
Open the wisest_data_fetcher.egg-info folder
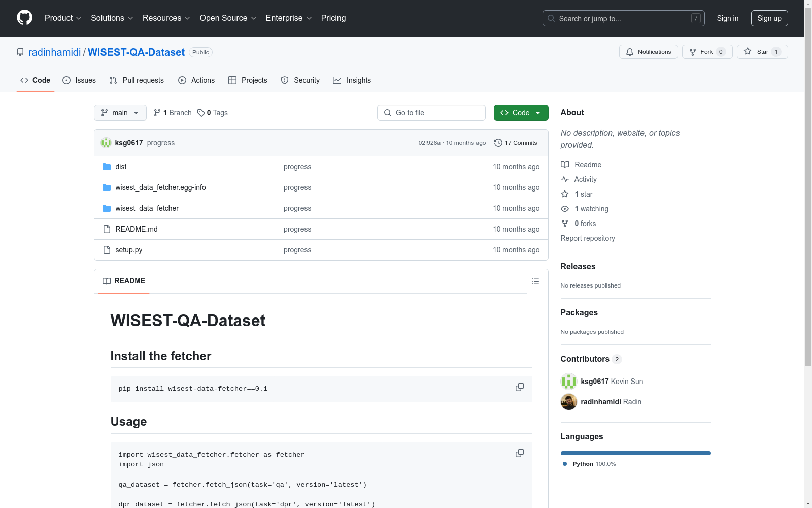160,187
